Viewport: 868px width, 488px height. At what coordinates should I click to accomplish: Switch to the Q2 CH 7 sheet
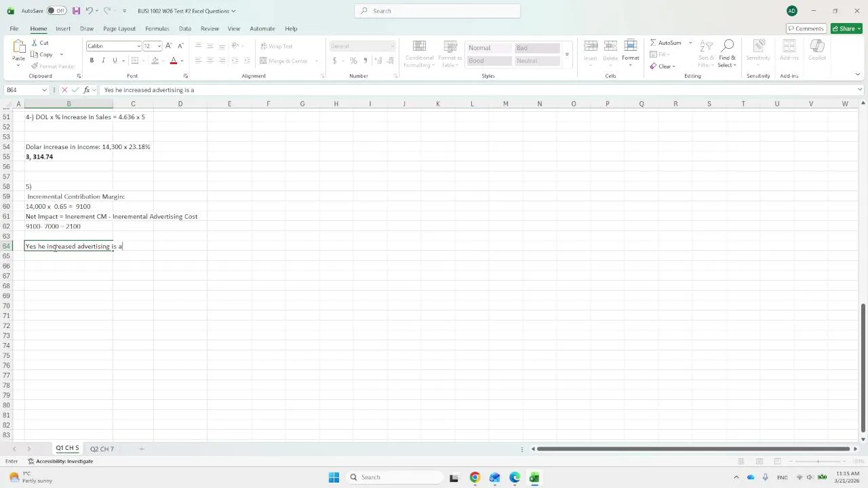102,449
